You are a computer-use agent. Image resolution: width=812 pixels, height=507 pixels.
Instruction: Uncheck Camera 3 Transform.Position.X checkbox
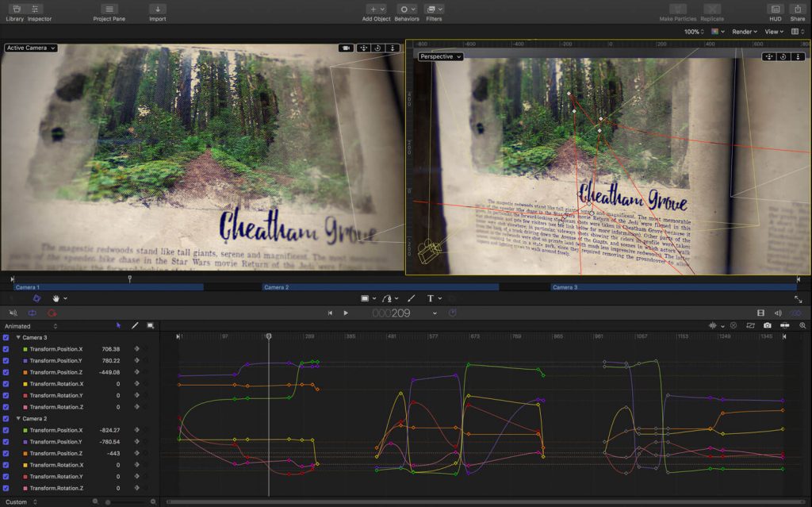6,349
